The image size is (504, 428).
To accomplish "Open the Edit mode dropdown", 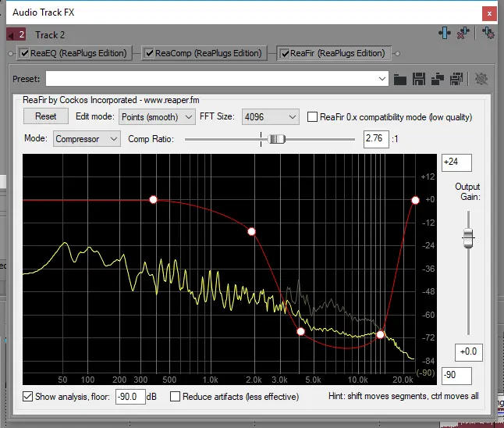I will point(157,117).
